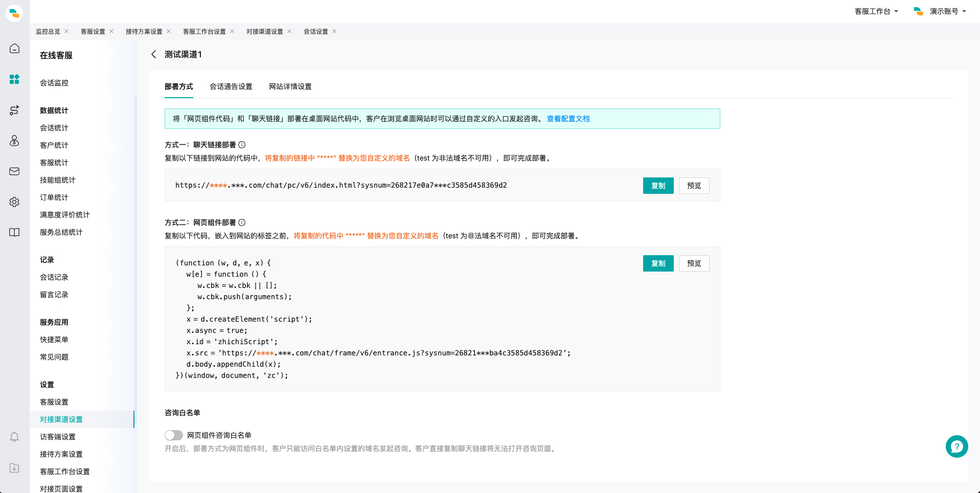The height and width of the screenshot is (493, 980).
Task: Open 满意度评价统计 in sidebar
Action: click(65, 215)
